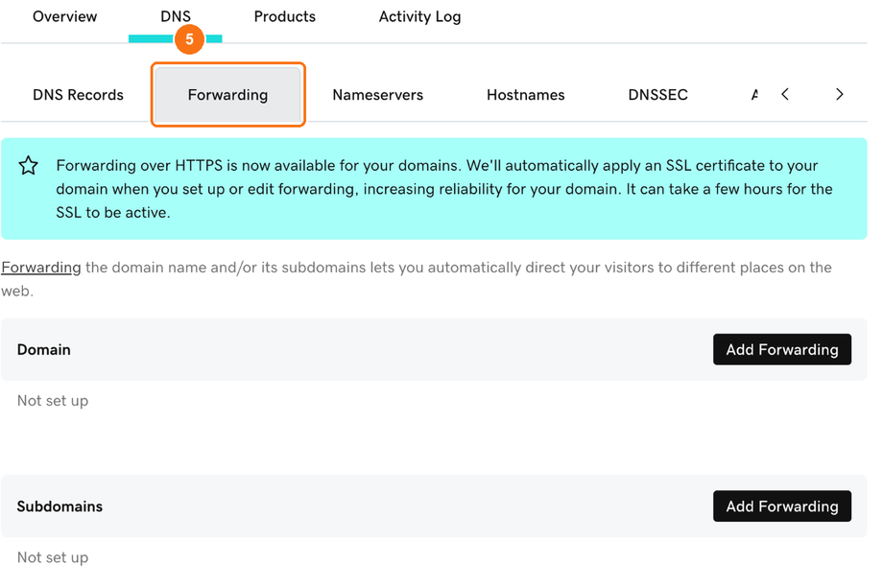Follow the underlined Forwarding help link

[41, 268]
